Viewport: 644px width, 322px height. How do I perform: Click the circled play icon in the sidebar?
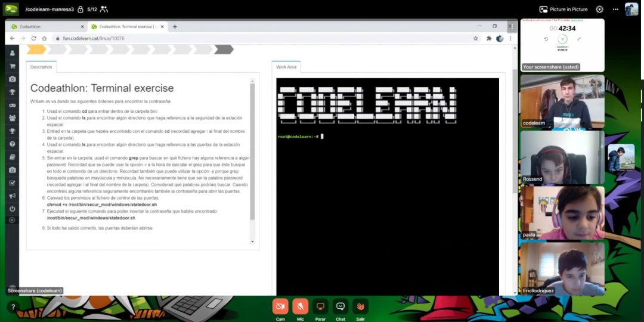[13, 220]
